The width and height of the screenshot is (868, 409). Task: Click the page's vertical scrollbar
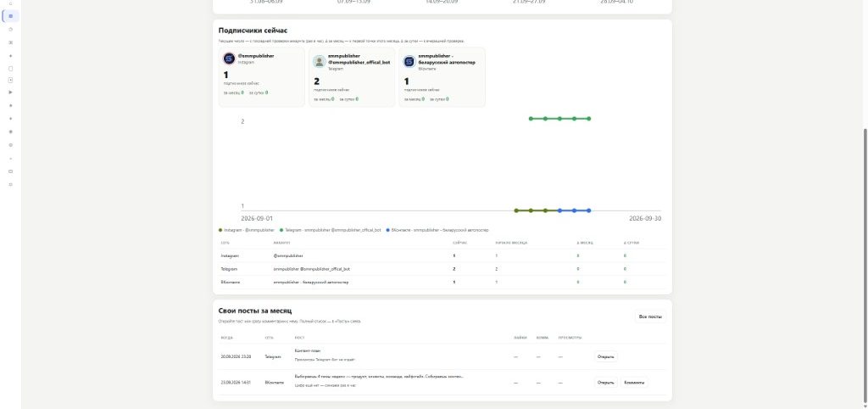(x=864, y=266)
